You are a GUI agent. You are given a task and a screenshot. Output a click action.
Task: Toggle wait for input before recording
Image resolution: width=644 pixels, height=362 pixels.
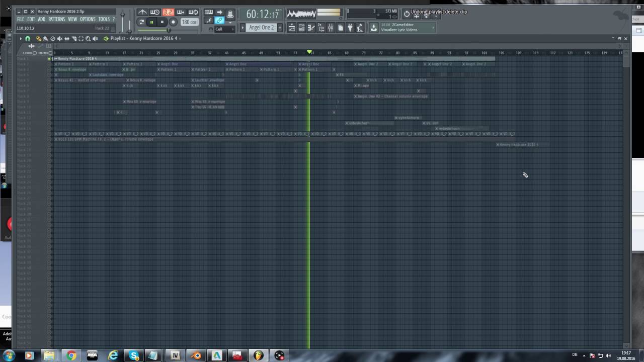[155, 12]
